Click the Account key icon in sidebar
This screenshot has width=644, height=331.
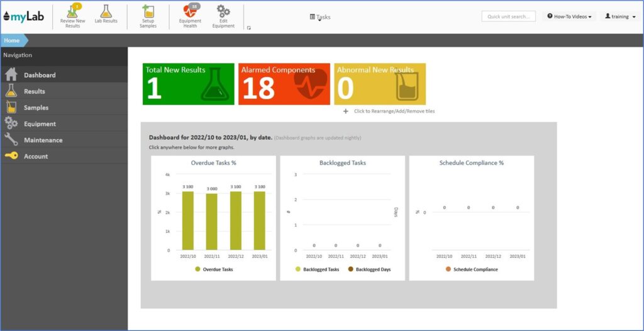coord(11,156)
